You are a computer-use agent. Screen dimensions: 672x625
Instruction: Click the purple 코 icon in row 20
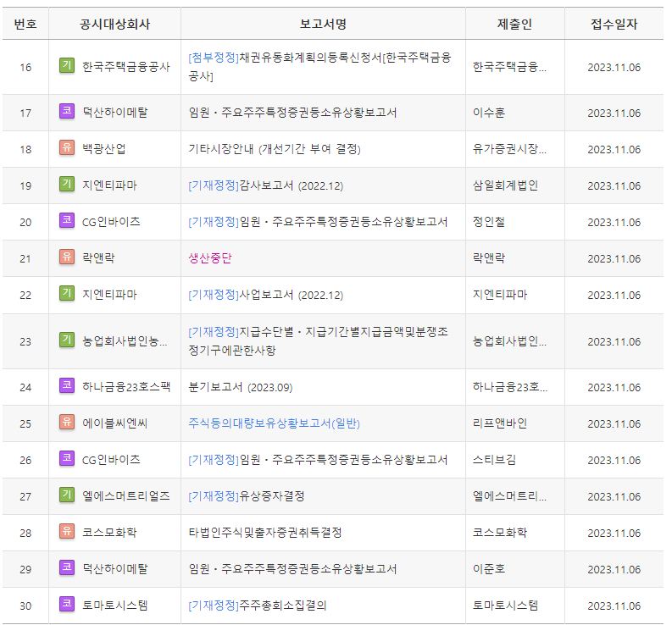click(67, 221)
